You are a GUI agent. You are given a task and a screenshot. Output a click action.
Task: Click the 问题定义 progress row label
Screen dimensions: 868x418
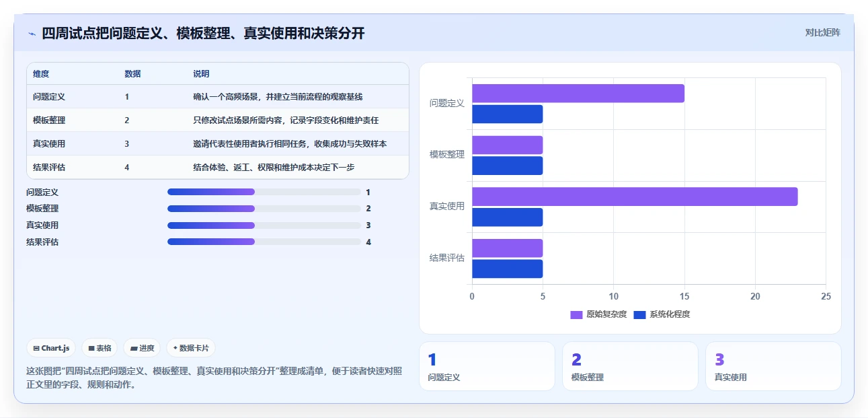(x=42, y=192)
